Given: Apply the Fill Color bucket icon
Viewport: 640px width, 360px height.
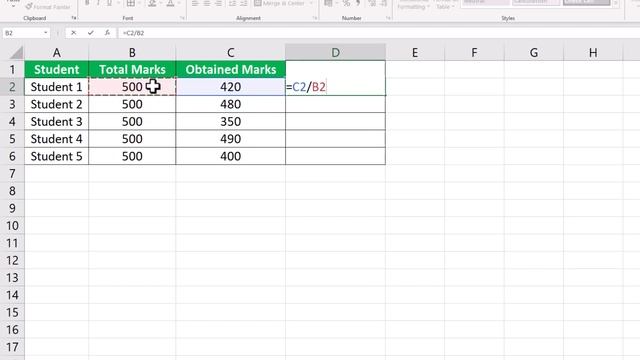Looking at the screenshot, I should [x=152, y=4].
